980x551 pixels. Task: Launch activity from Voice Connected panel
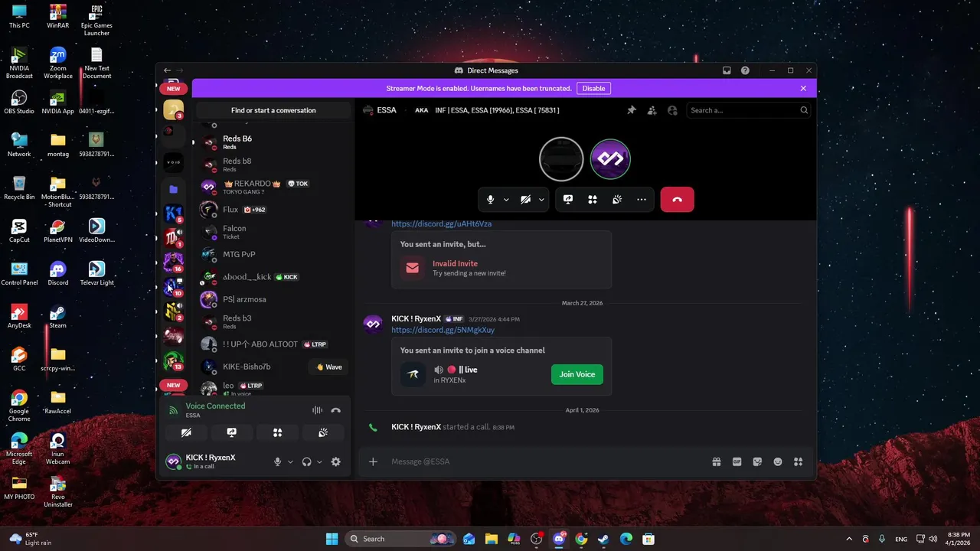pyautogui.click(x=277, y=432)
